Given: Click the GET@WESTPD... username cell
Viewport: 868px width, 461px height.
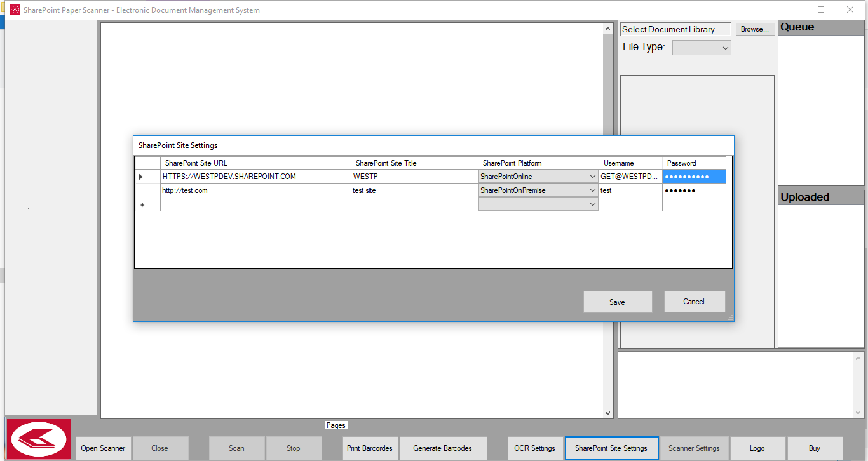Looking at the screenshot, I should [630, 177].
